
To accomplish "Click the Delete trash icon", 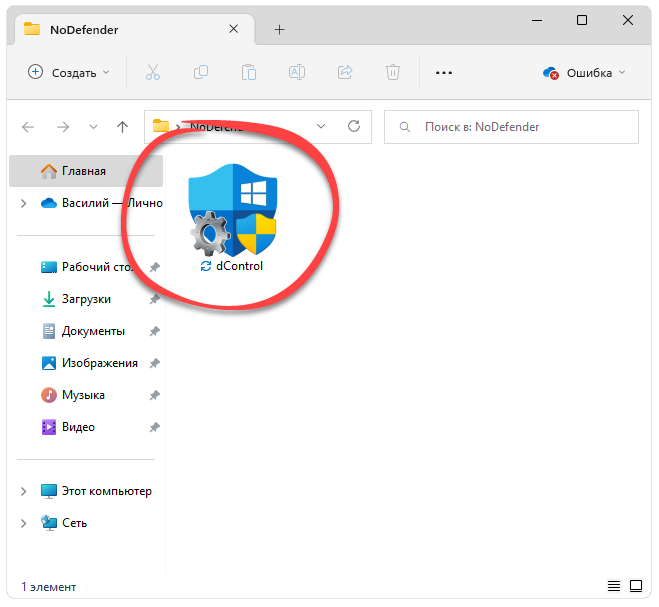I will pyautogui.click(x=393, y=72).
